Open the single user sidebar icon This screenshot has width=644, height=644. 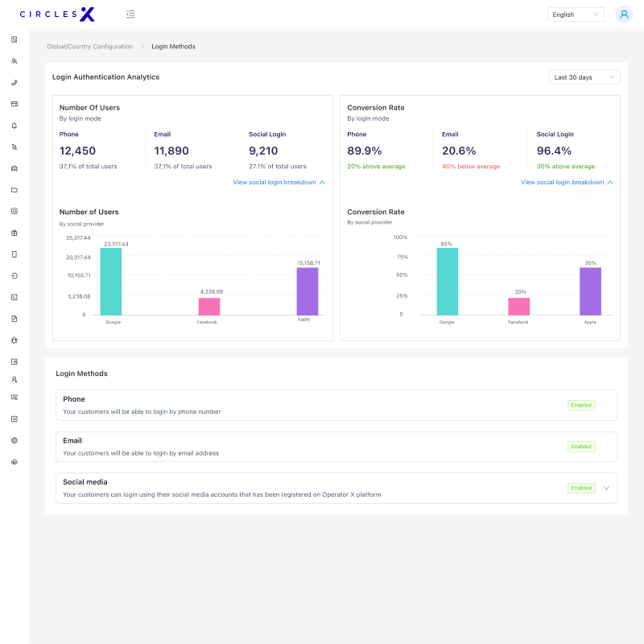(14, 379)
